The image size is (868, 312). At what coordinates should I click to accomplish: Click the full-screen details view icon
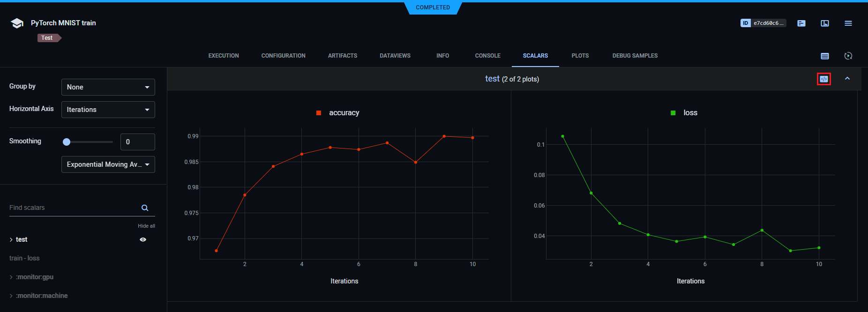(824, 23)
